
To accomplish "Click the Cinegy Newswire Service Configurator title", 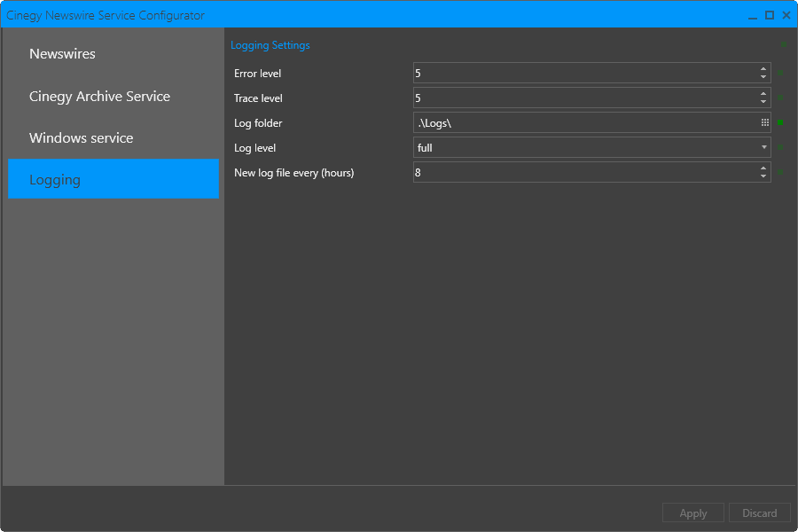I will 106,15.
